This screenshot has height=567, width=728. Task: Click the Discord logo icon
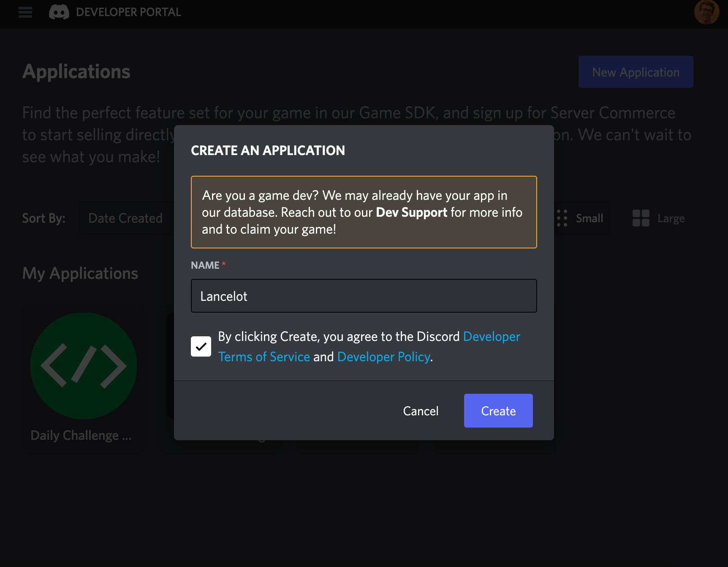pos(59,12)
